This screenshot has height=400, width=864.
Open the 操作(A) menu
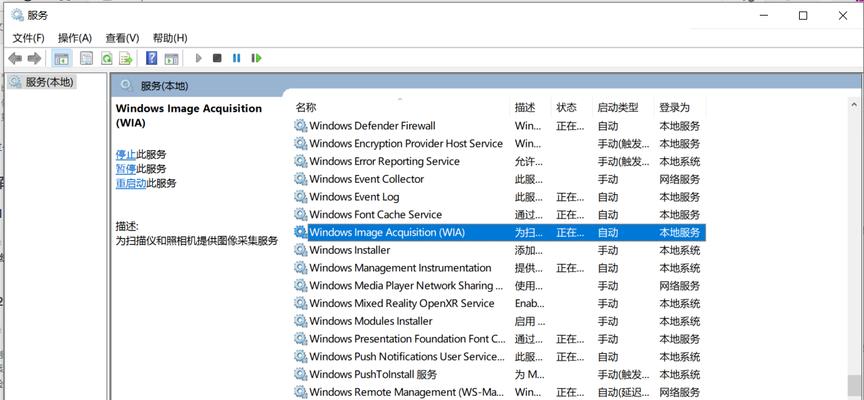[x=75, y=38]
